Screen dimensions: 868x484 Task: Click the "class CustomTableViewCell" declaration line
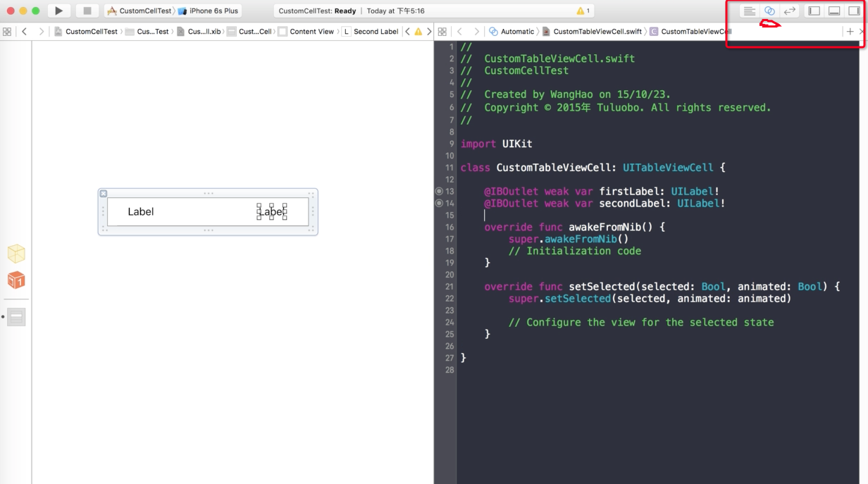593,168
